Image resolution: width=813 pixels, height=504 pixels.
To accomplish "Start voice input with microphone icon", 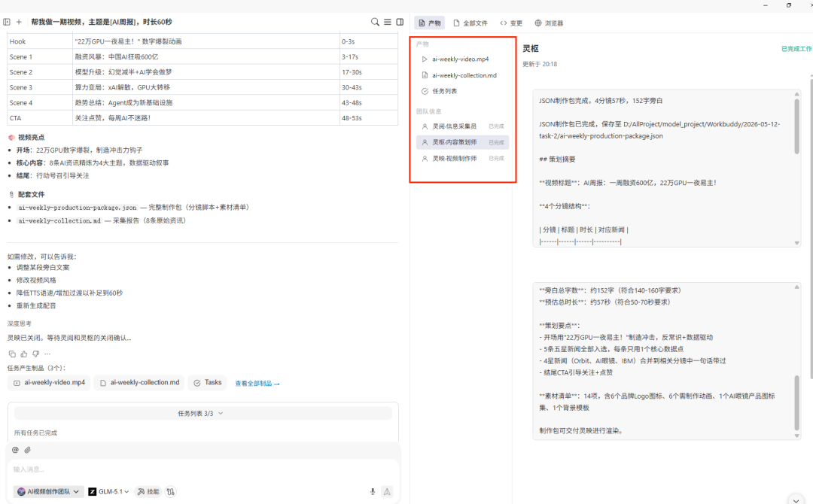I will point(373,491).
